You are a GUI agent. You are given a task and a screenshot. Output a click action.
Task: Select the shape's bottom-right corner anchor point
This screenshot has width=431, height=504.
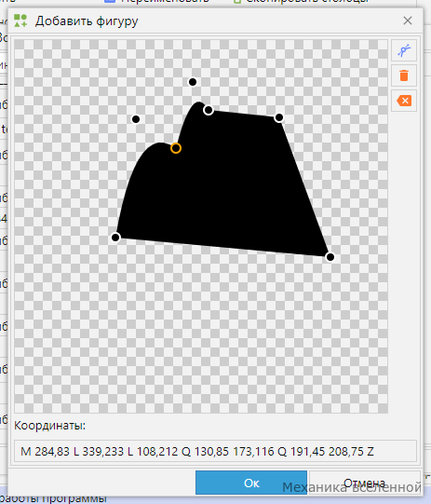pyautogui.click(x=330, y=257)
